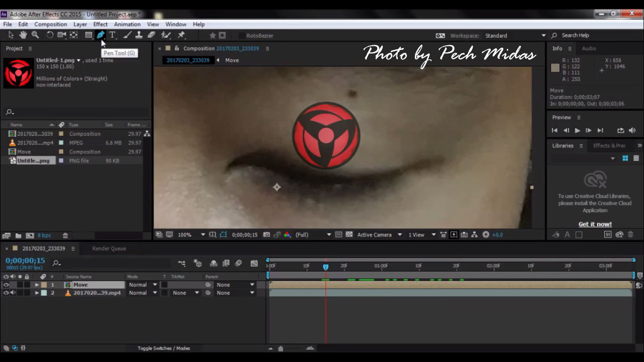Image resolution: width=644 pixels, height=362 pixels.
Task: Select the Type text tool
Action: pyautogui.click(x=113, y=35)
